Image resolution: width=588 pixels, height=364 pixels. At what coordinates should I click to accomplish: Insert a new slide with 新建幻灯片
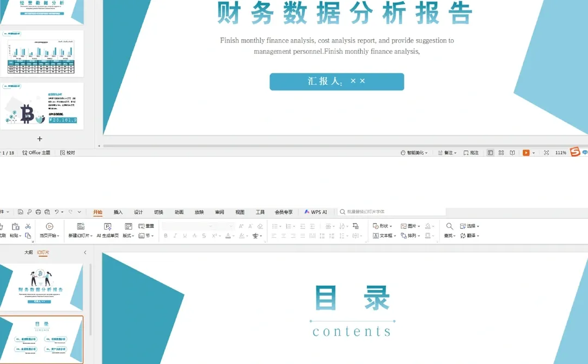(81, 230)
